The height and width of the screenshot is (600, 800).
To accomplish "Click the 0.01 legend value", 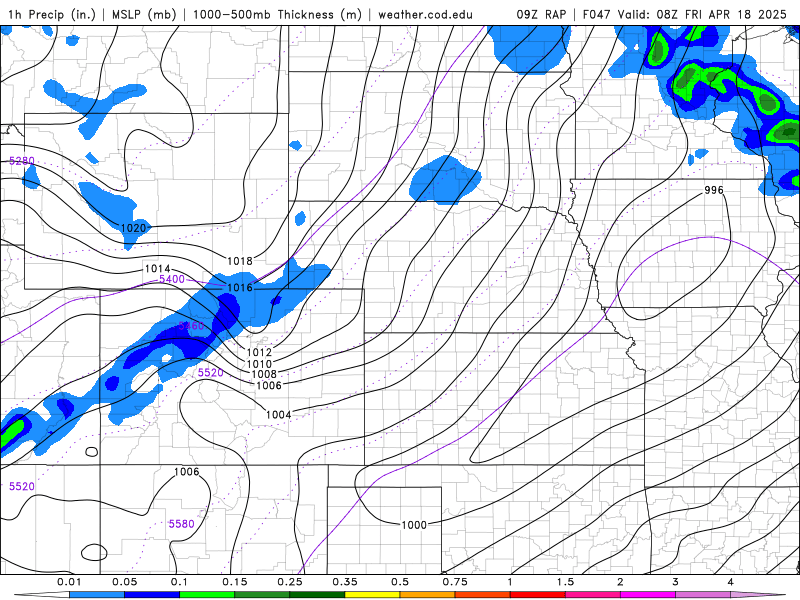I will click(69, 582).
